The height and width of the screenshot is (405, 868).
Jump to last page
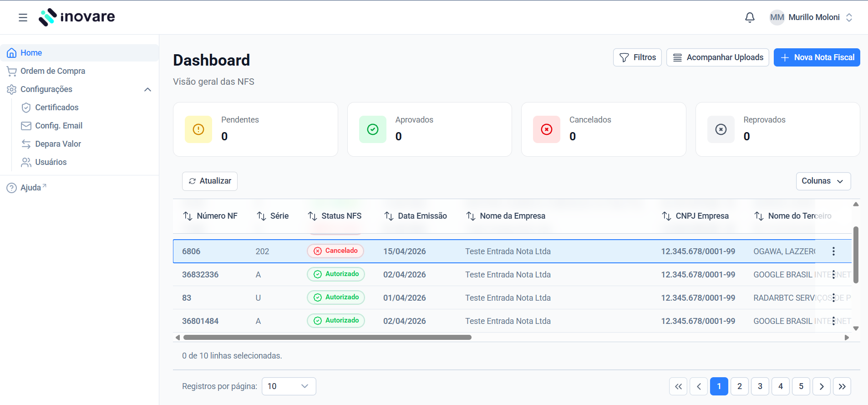click(x=842, y=386)
